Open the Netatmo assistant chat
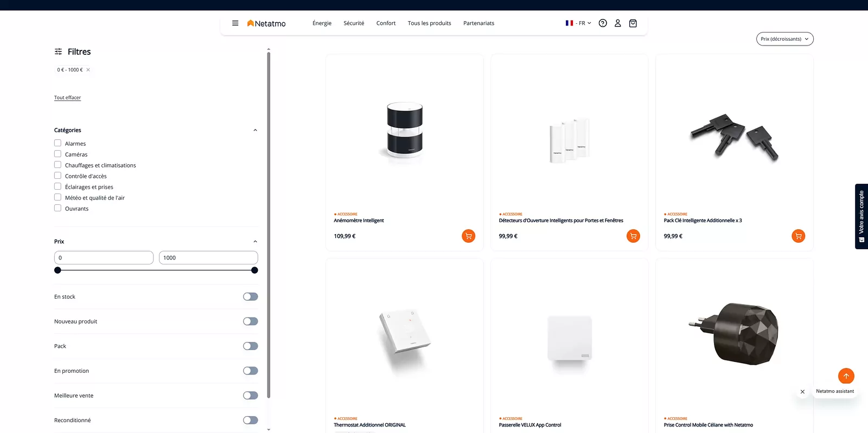 (x=835, y=391)
